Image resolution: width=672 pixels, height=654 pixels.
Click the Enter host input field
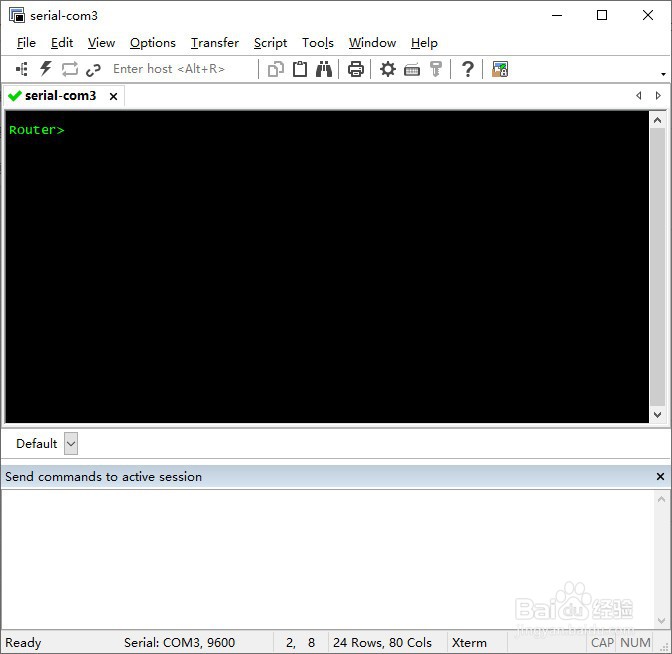coord(182,69)
